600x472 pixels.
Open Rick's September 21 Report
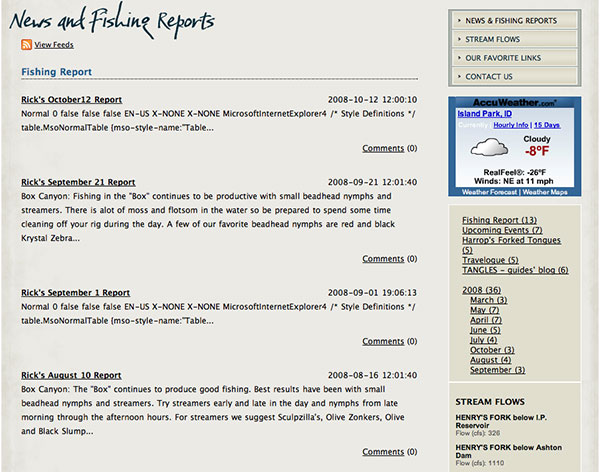point(78,182)
